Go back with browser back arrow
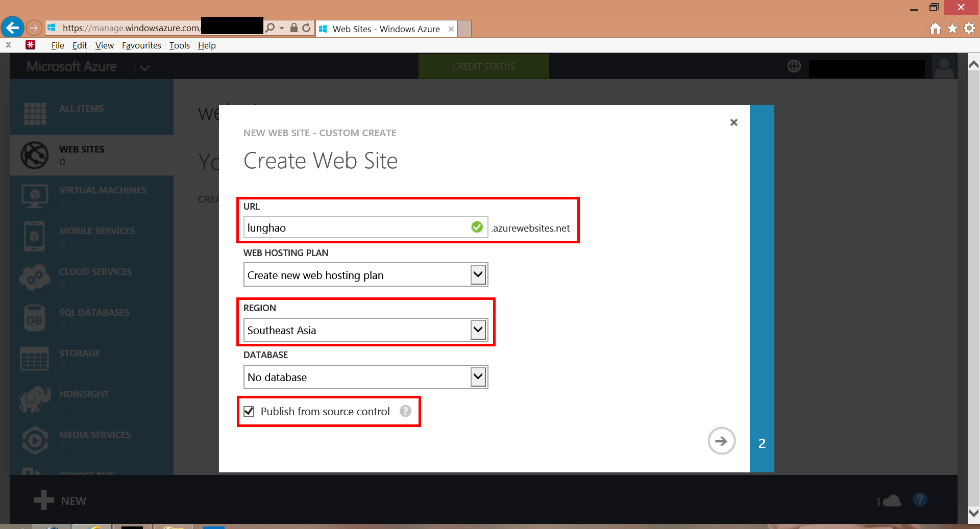This screenshot has width=980, height=529. click(13, 27)
